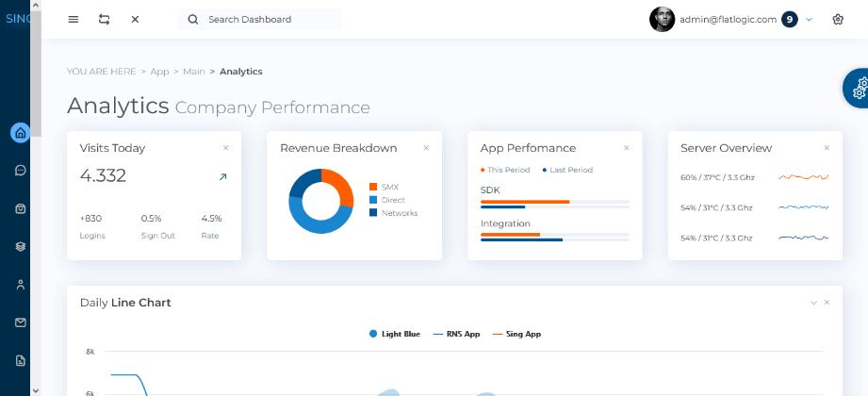This screenshot has height=396, width=868.
Task: Open the mail envelope icon in the sidebar
Action: coord(21,322)
